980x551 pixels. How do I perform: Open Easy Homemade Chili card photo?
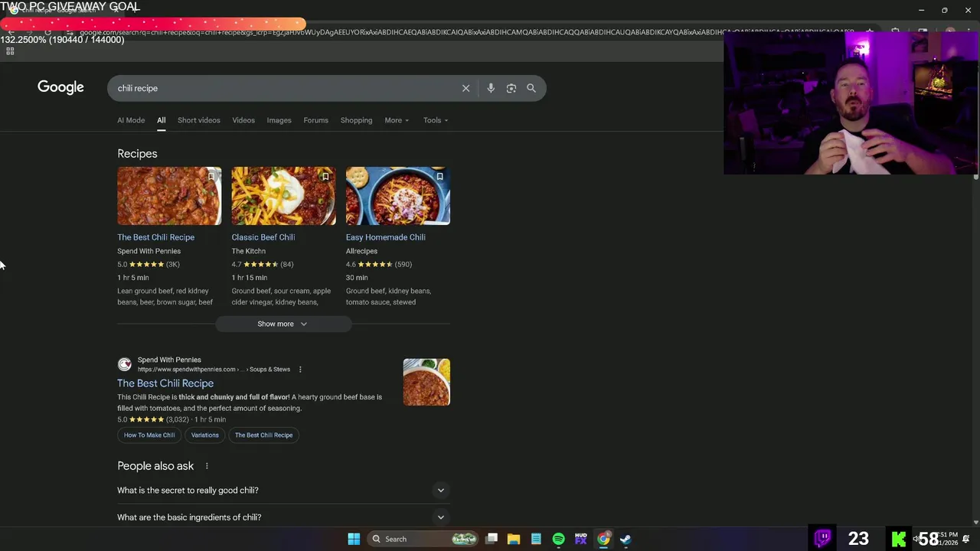click(397, 196)
